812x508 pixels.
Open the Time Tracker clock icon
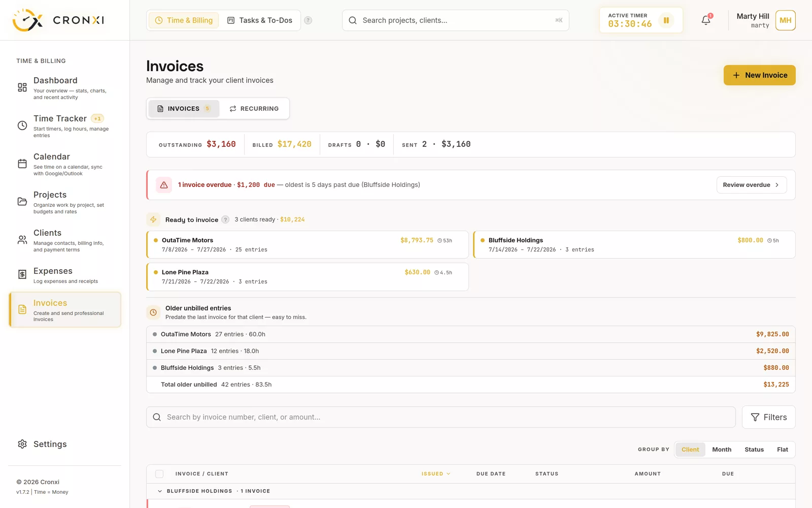pyautogui.click(x=22, y=125)
